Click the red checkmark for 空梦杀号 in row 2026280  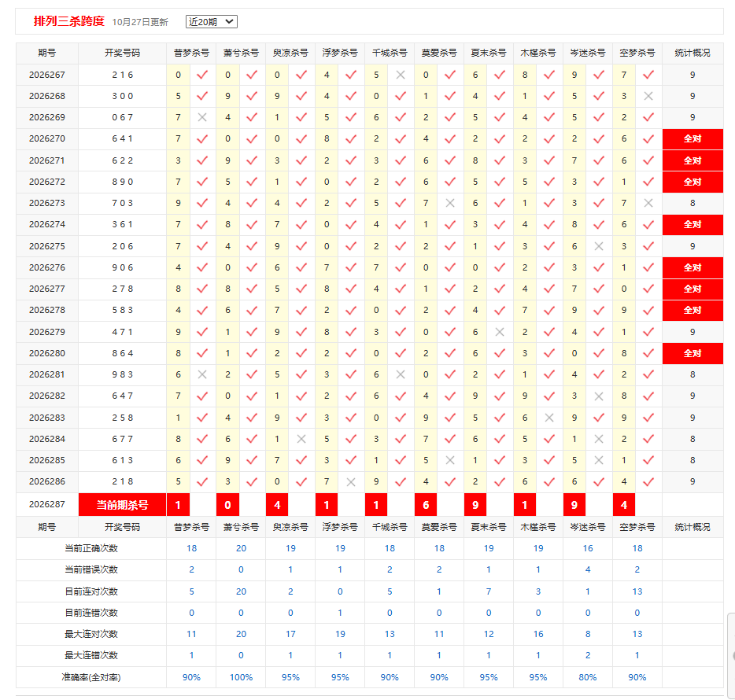coord(648,353)
